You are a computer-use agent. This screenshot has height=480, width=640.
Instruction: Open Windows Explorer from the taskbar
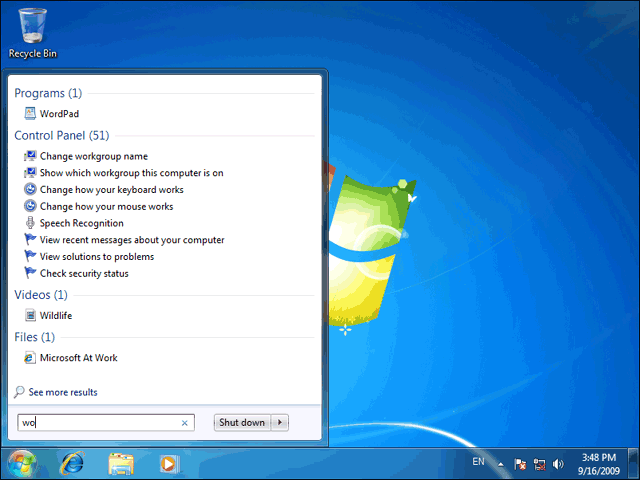tap(121, 464)
